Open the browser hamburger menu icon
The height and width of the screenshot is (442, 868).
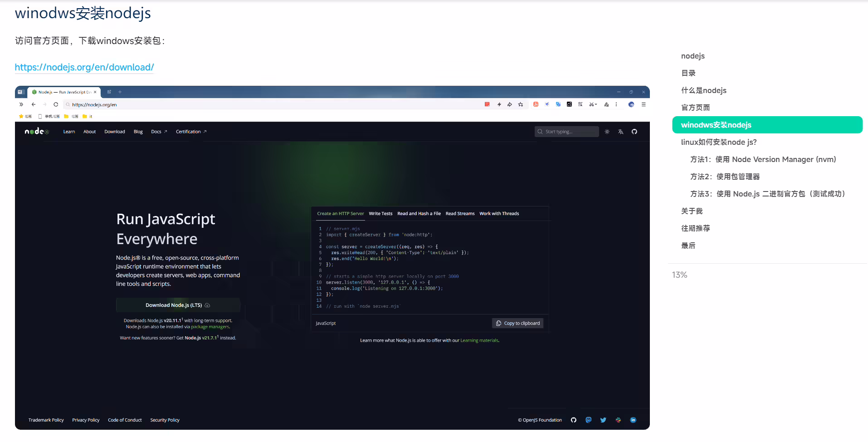[643, 104]
